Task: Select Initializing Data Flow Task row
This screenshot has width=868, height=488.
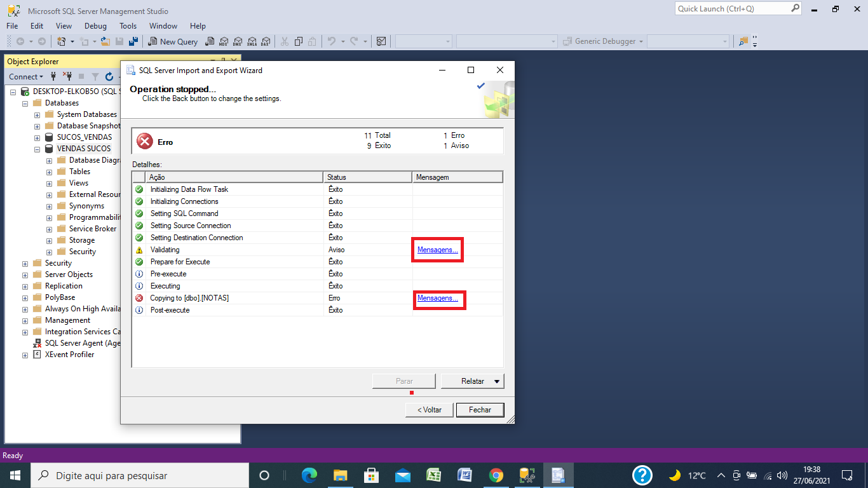Action: coord(318,189)
